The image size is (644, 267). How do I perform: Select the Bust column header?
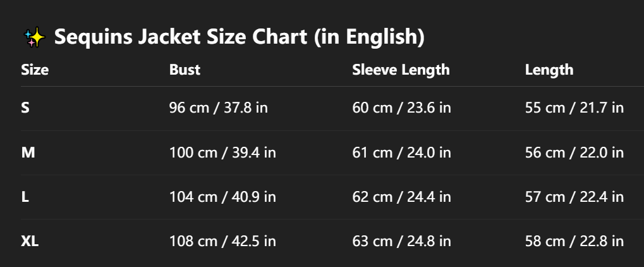point(185,70)
